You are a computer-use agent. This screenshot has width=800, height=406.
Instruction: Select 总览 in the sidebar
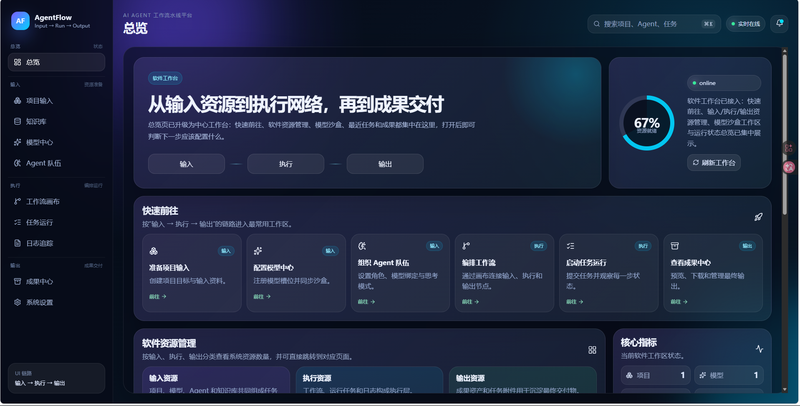click(57, 62)
